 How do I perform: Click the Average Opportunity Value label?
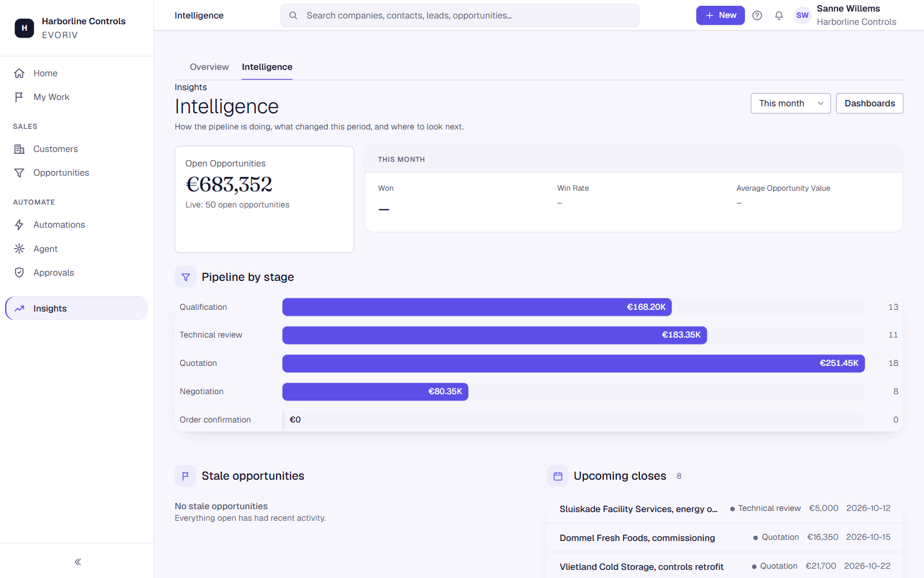[x=783, y=188]
